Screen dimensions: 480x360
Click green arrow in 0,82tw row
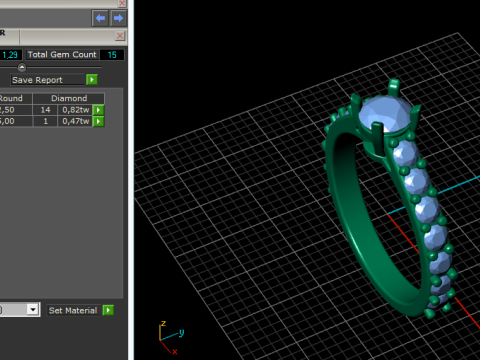(x=98, y=110)
